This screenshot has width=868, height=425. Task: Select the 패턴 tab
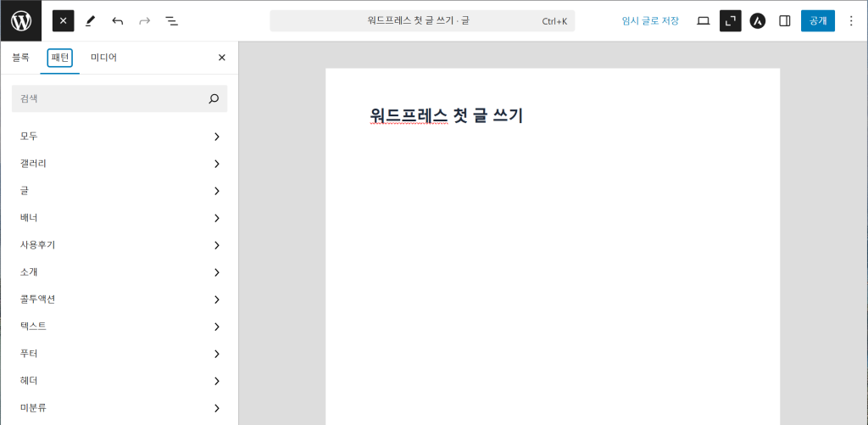point(60,57)
